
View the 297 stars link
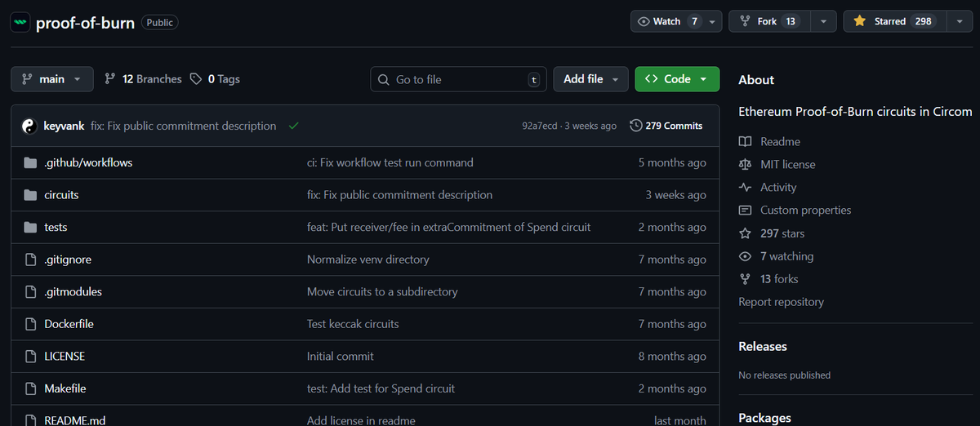coord(782,233)
